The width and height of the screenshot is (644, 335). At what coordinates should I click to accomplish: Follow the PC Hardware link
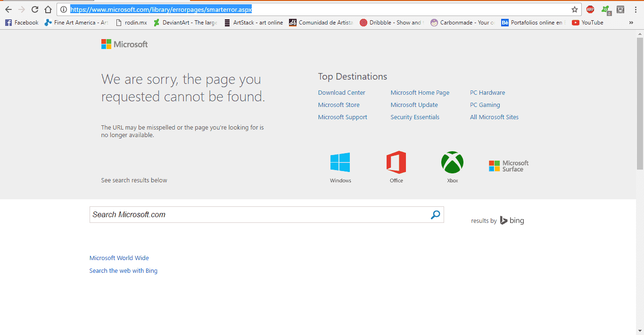click(x=487, y=93)
